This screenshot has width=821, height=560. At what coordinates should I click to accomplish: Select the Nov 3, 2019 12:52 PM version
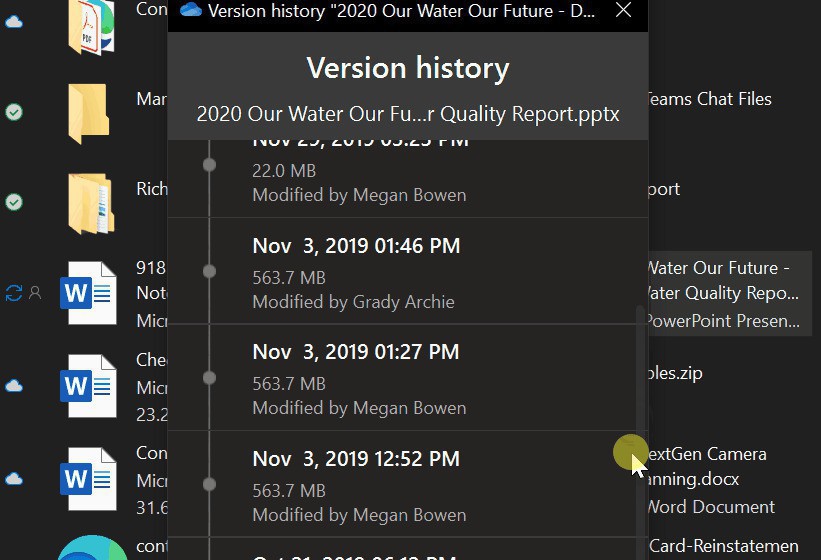[x=400, y=484]
